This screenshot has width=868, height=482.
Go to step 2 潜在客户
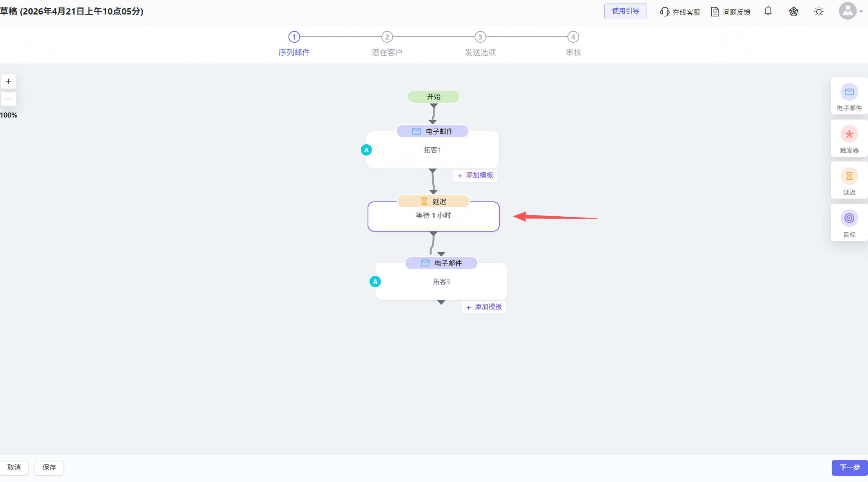[x=387, y=37]
